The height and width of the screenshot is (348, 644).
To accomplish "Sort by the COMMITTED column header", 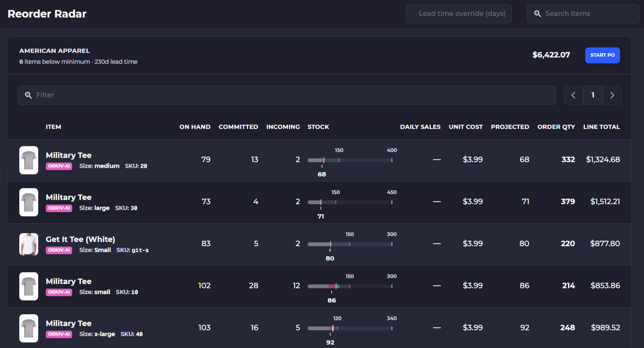I will click(x=238, y=127).
